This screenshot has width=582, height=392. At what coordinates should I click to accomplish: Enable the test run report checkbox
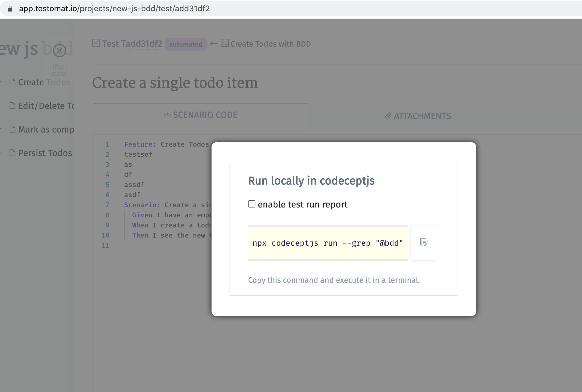(x=251, y=204)
